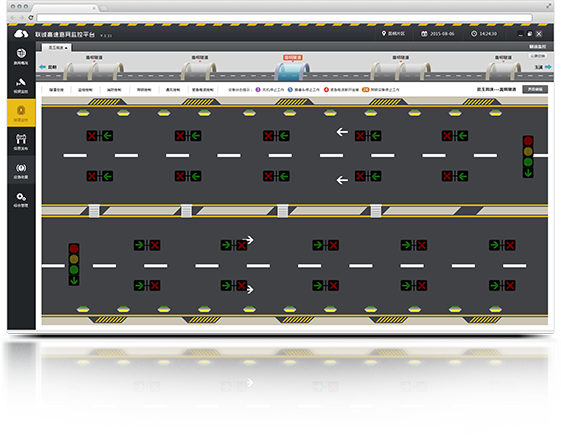Open the date picker showing 2015-08-06
561x437 pixels.
click(x=438, y=34)
